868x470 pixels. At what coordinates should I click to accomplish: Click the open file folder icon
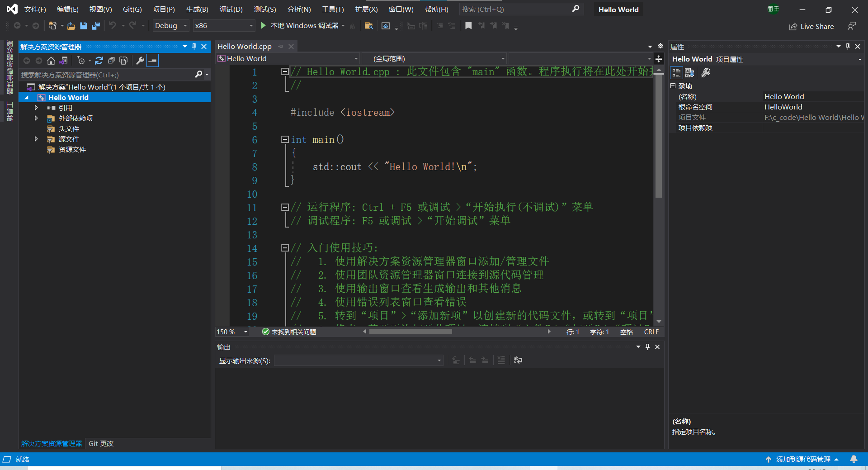click(x=71, y=26)
